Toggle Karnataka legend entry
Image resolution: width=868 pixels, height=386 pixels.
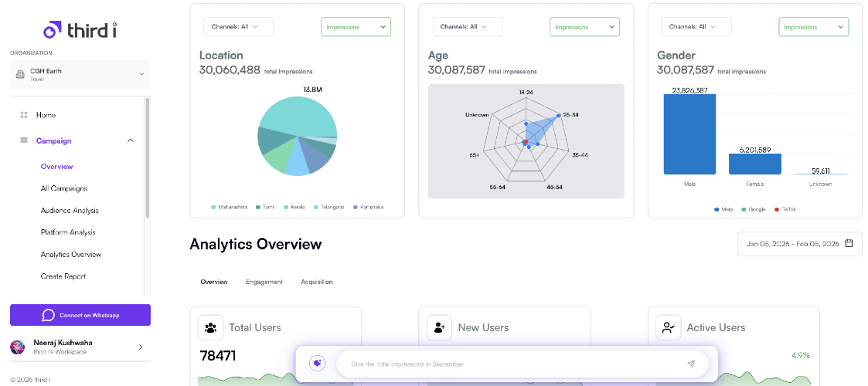pos(368,208)
